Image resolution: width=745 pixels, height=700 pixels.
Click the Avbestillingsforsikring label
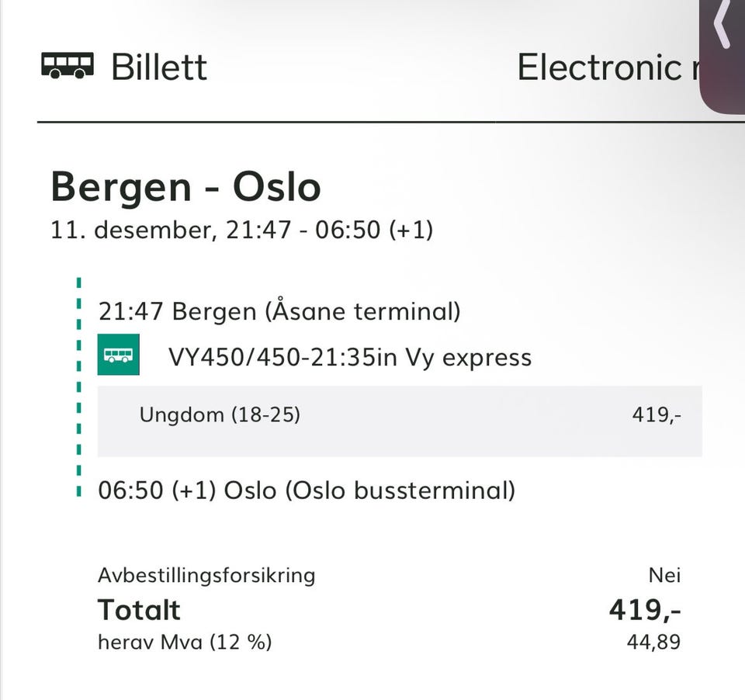[206, 575]
